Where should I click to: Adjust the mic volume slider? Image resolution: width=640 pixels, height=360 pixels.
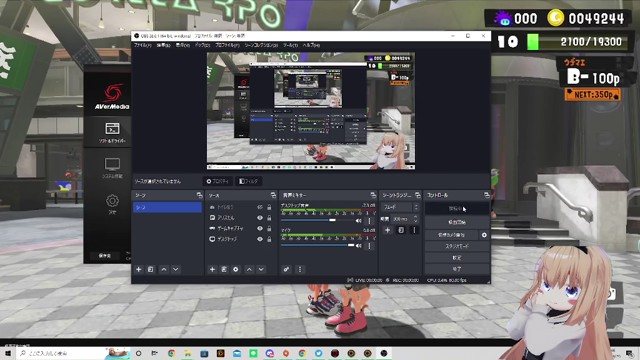[x=318, y=245]
